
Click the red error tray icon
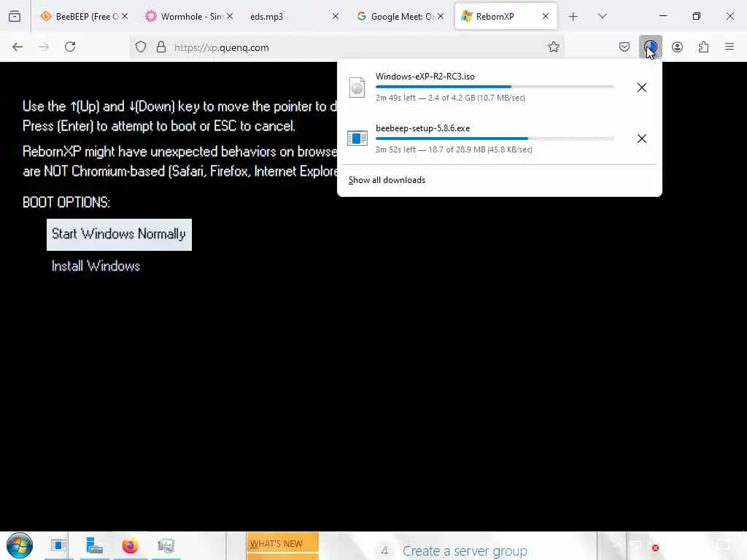(x=655, y=548)
